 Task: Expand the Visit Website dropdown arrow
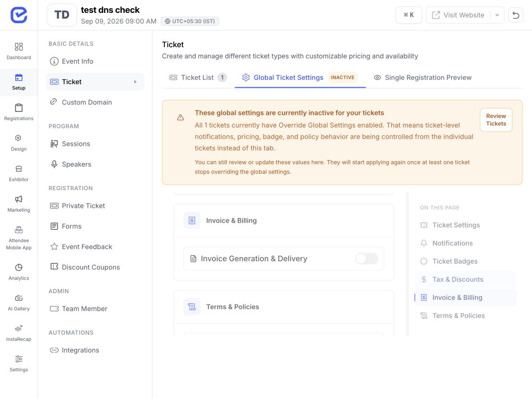[497, 15]
